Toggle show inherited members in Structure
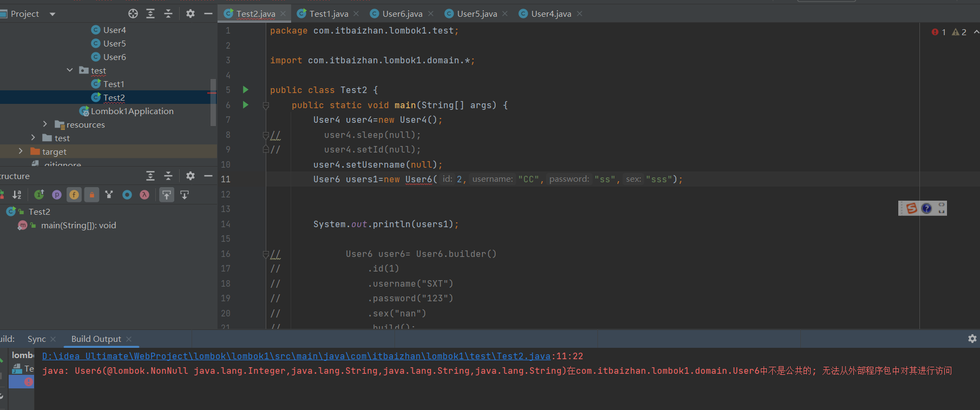Image resolution: width=980 pixels, height=410 pixels. (x=39, y=195)
